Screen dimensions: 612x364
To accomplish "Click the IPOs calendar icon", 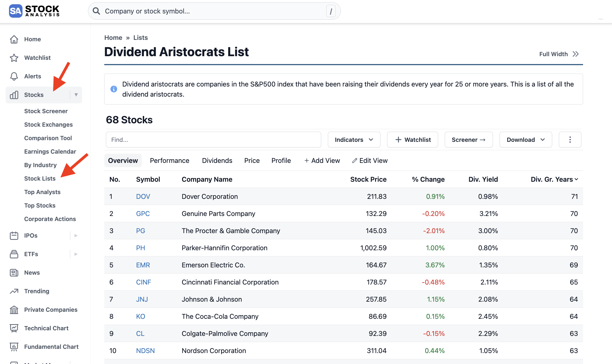I will click(14, 236).
